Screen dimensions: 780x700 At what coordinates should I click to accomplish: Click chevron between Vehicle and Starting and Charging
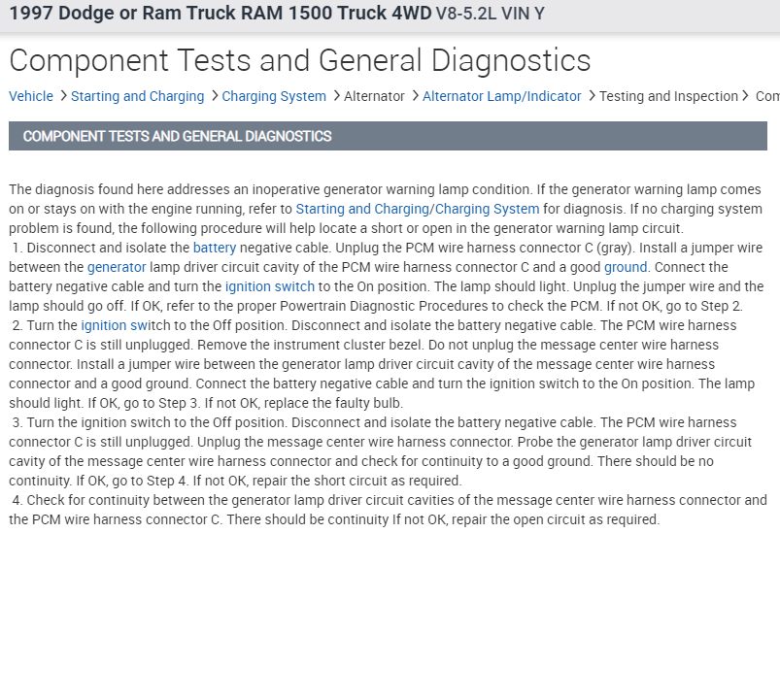pyautogui.click(x=62, y=96)
